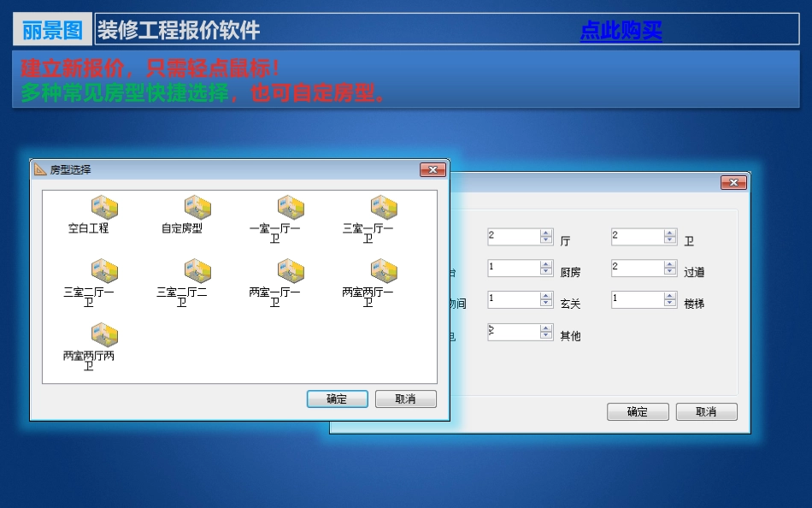Decrease the 厅 count with down arrow
This screenshot has width=812, height=508.
[x=546, y=240]
